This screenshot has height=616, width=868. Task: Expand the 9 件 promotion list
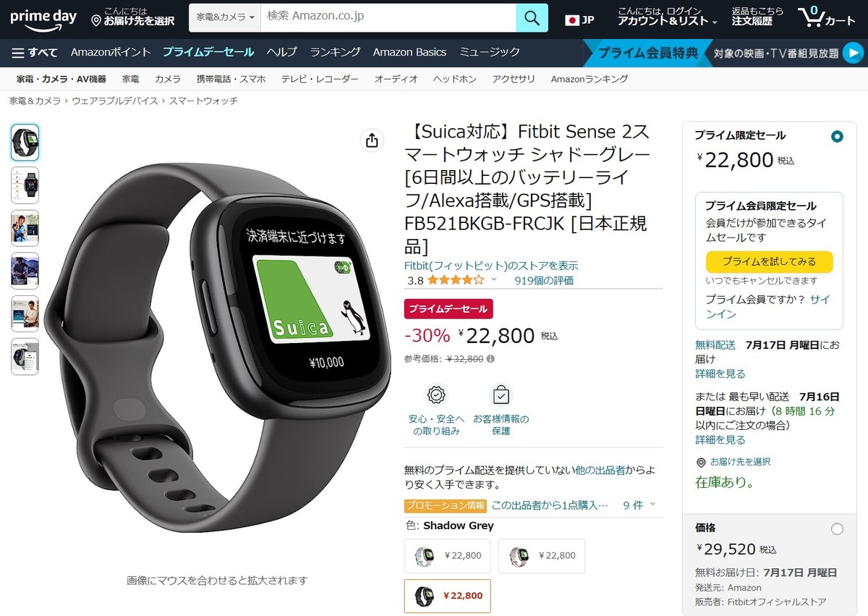(639, 505)
